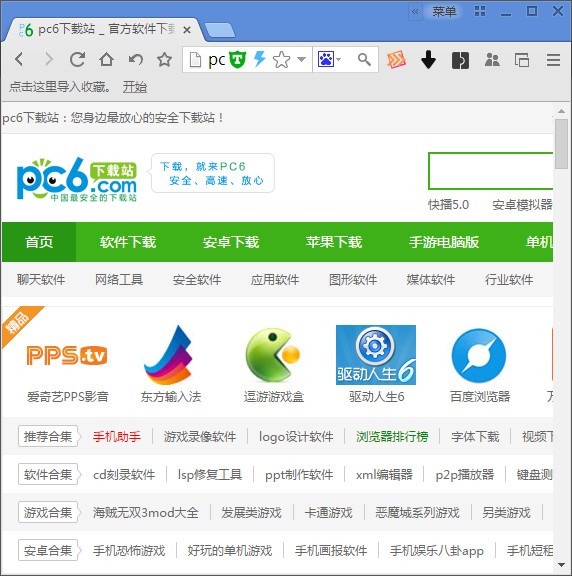Open 网络工具 category
The image size is (572, 576).
(x=119, y=280)
